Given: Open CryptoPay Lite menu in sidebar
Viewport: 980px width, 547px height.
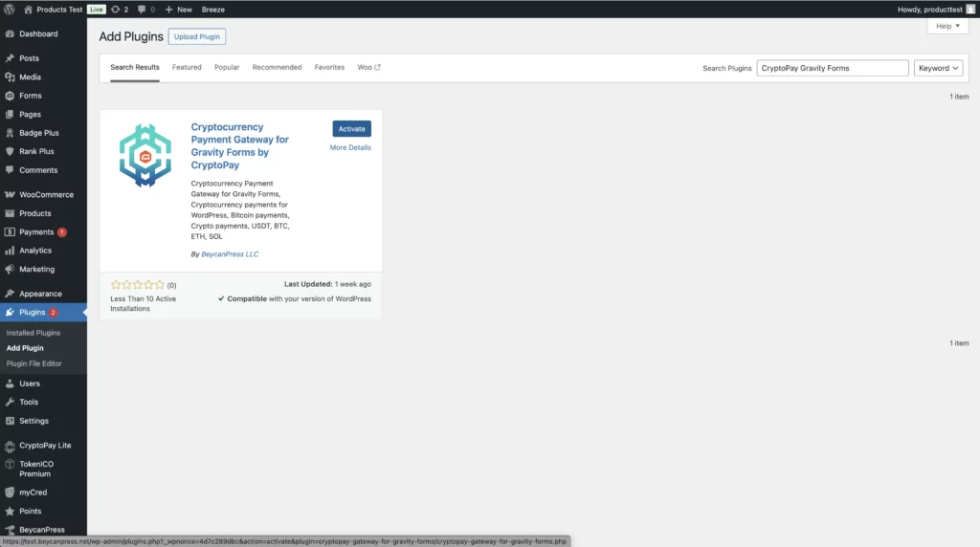Looking at the screenshot, I should tap(45, 446).
